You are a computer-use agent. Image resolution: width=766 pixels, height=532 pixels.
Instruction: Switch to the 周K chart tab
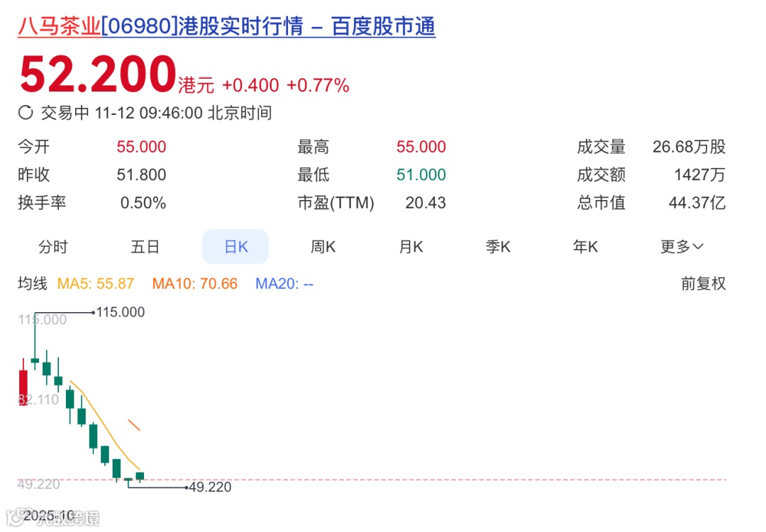pos(323,247)
